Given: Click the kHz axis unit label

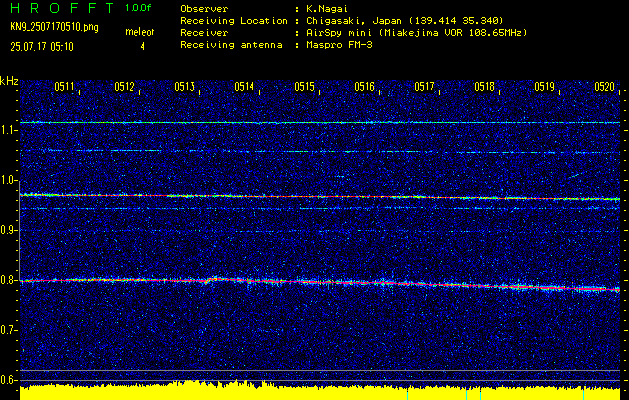Looking at the screenshot, I should click(9, 81).
